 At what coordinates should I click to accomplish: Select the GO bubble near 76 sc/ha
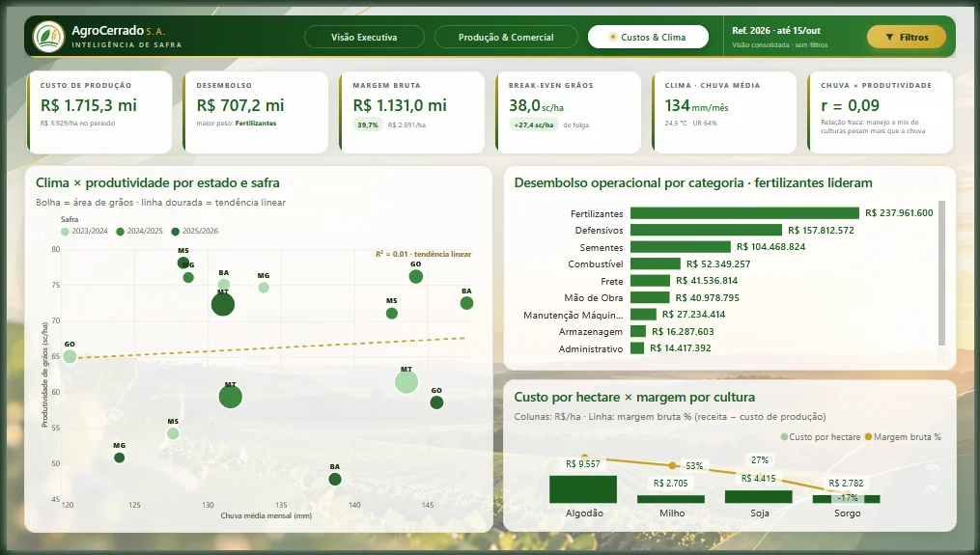coord(415,276)
